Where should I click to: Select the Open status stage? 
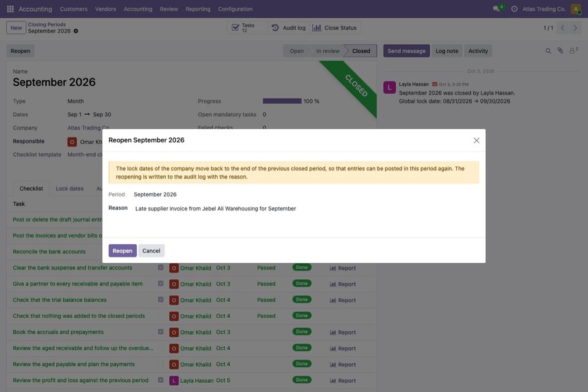click(x=296, y=51)
